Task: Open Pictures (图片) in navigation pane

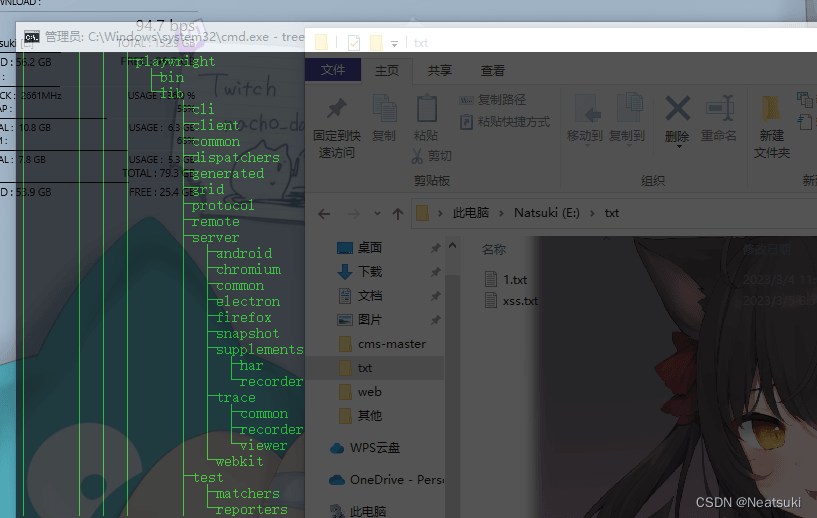Action: 369,319
